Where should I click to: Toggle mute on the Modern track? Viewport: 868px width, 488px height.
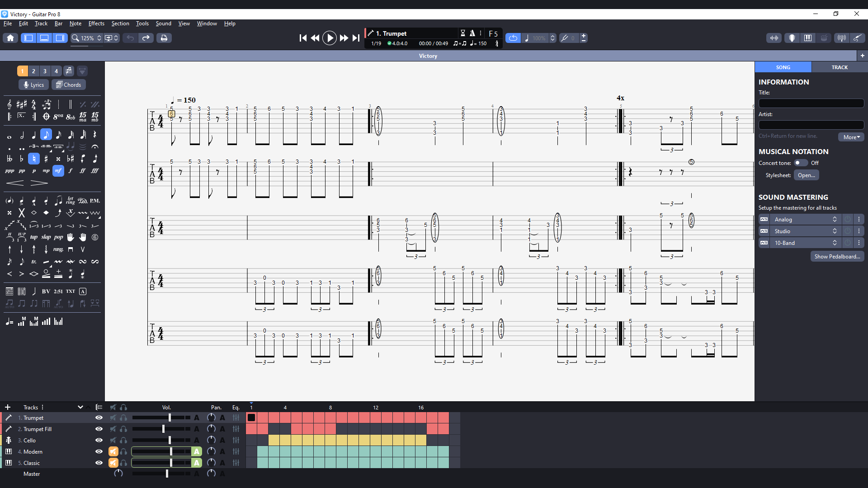pos(113,451)
